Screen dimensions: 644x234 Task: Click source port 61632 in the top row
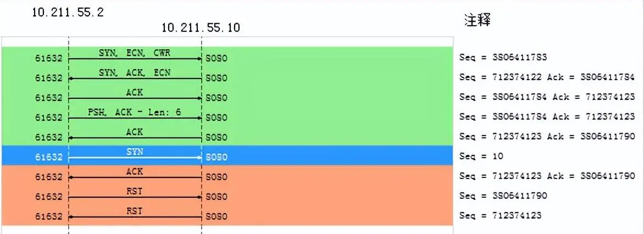pos(48,58)
